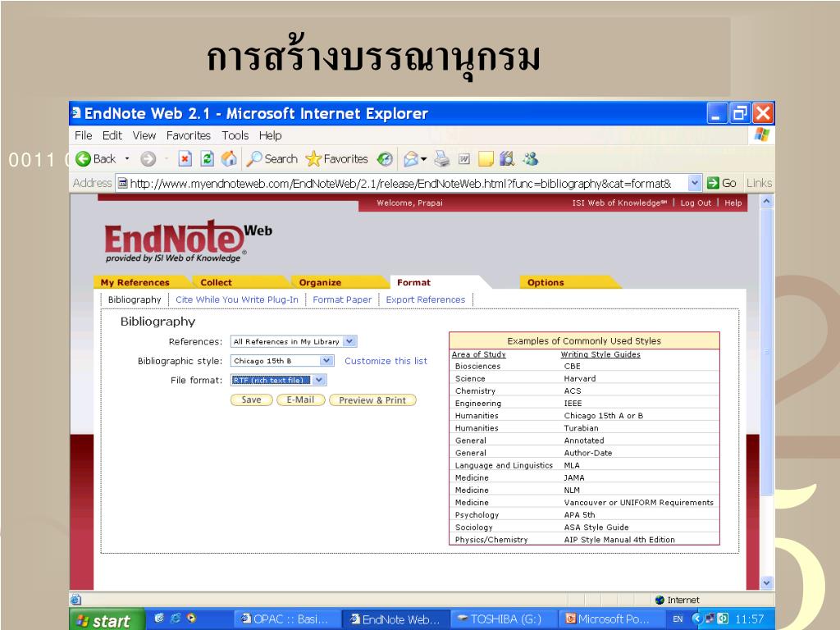Open the Tools menu
Image resolution: width=840 pixels, height=630 pixels.
click(x=235, y=135)
